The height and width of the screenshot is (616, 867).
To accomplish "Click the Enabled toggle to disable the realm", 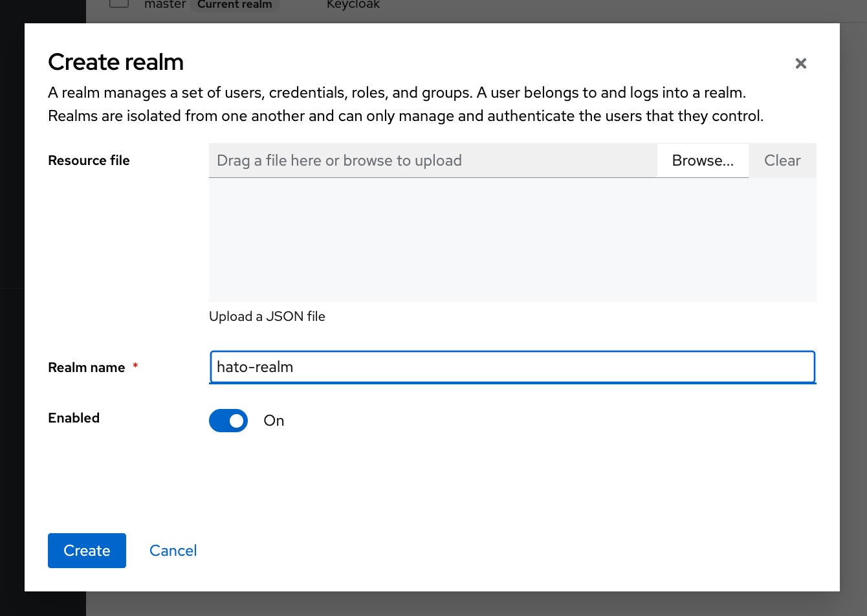I will pos(228,421).
